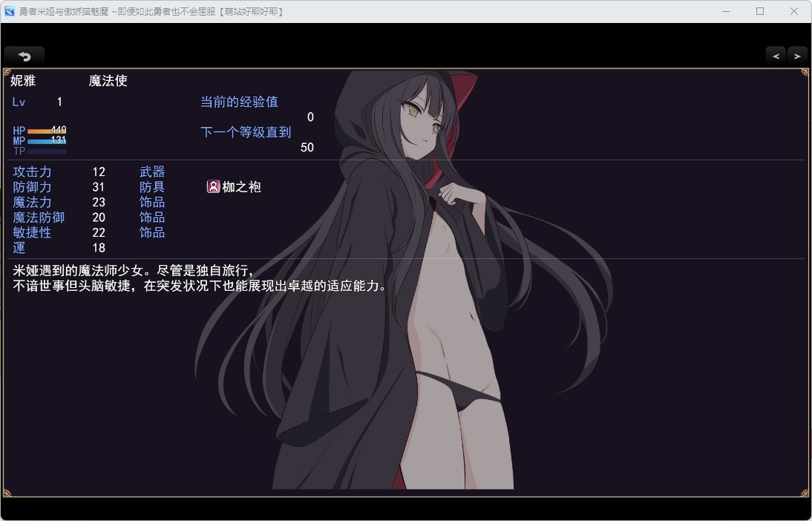The width and height of the screenshot is (812, 521).
Task: Go to previous character with left arrow
Action: click(776, 56)
